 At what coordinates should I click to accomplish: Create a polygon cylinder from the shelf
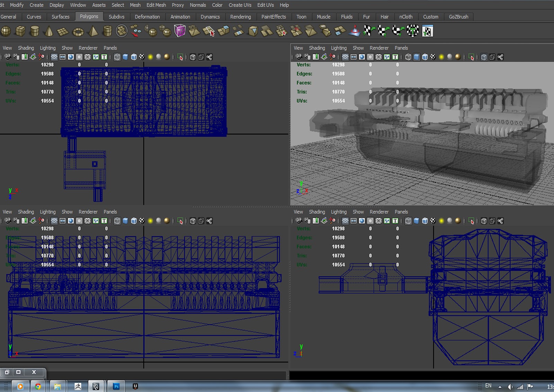[34, 31]
